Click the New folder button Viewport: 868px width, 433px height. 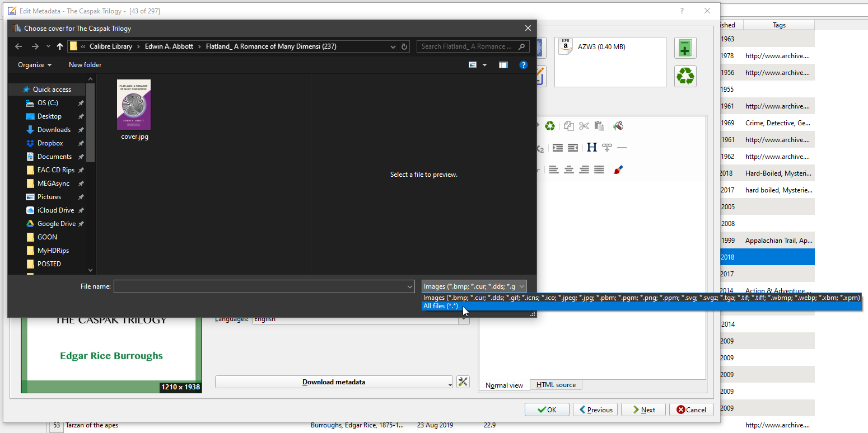click(85, 65)
